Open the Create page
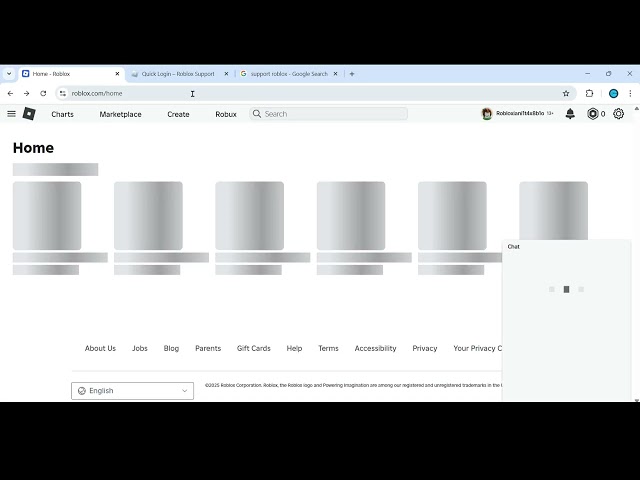Image resolution: width=640 pixels, height=480 pixels. click(178, 114)
